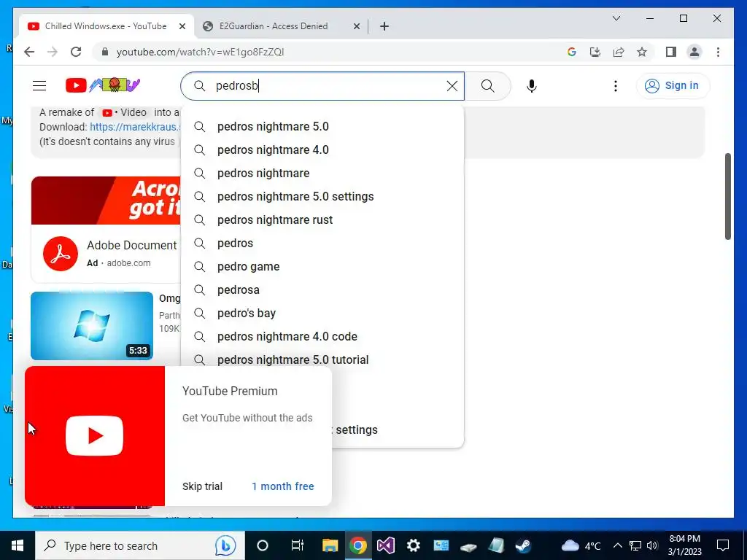The width and height of the screenshot is (747, 560).
Task: Select suggestion pedros nightmare 4.0
Action: pos(322,150)
